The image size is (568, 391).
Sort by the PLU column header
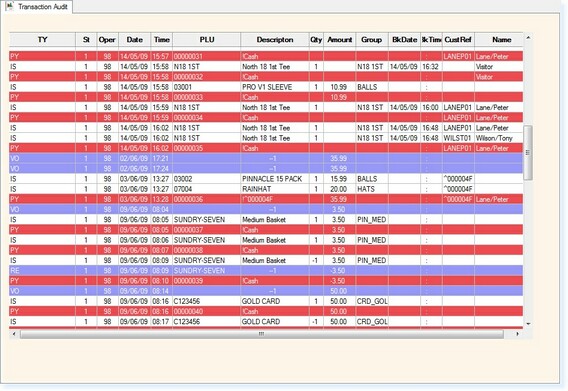(206, 39)
